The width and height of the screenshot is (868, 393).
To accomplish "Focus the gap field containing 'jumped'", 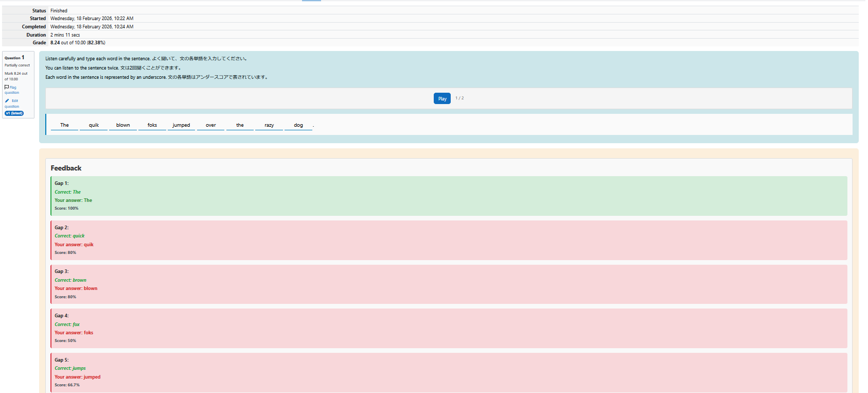I will click(181, 125).
